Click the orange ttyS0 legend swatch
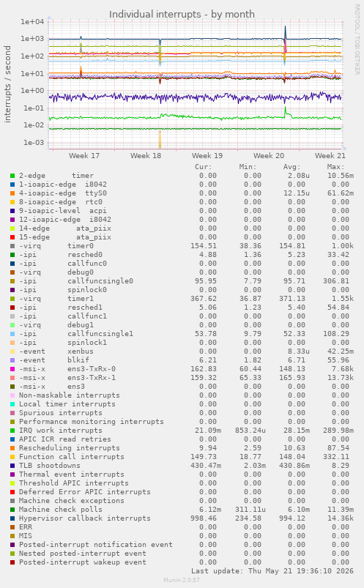 coord(12,193)
